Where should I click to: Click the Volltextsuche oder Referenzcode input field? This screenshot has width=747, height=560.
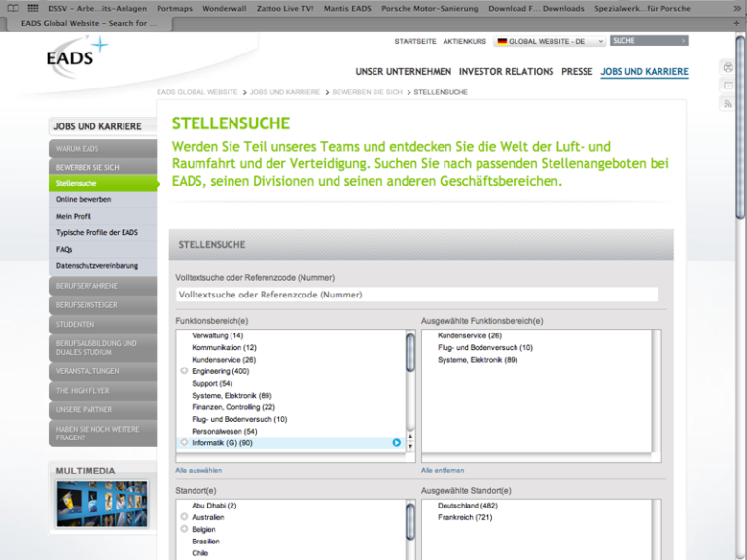tap(416, 295)
